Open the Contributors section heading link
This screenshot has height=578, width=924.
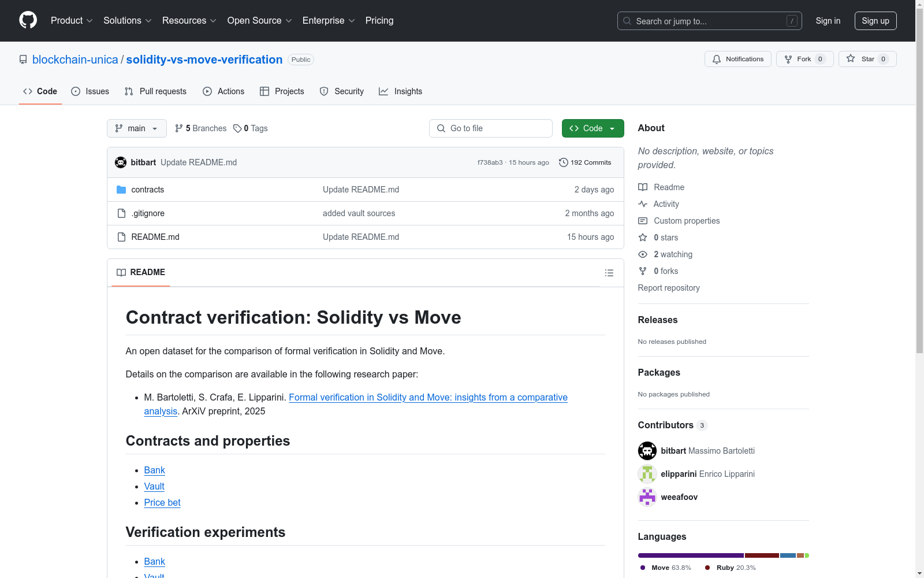tap(673, 425)
